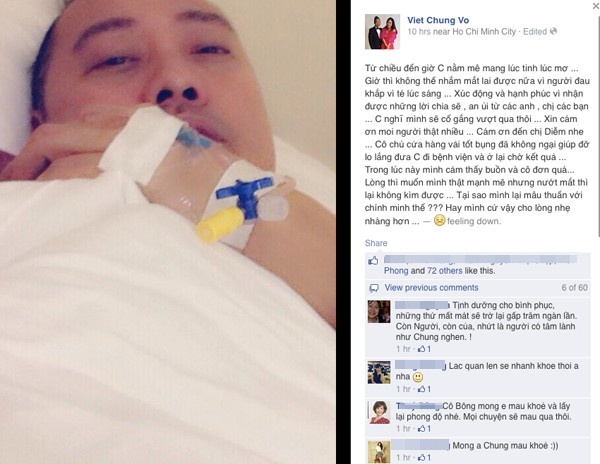Open avatar of Cô Bông commenter
Screen dimensions: 600x464
[379, 412]
